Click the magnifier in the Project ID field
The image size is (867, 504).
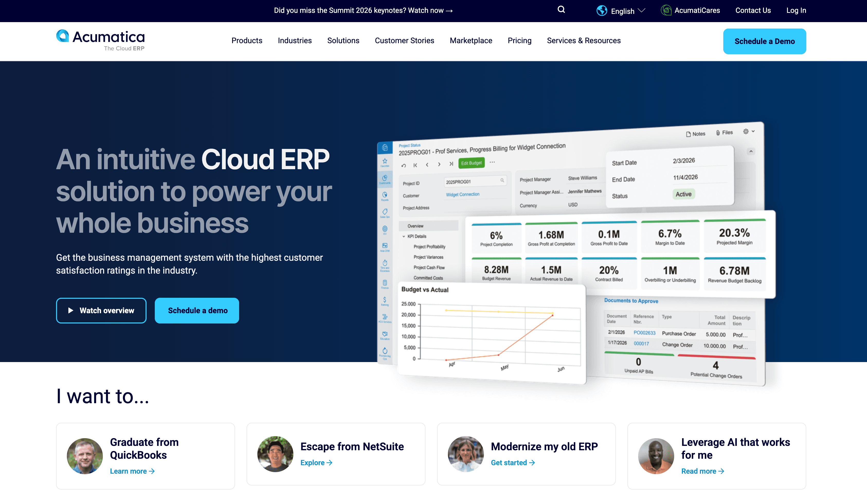click(x=502, y=180)
